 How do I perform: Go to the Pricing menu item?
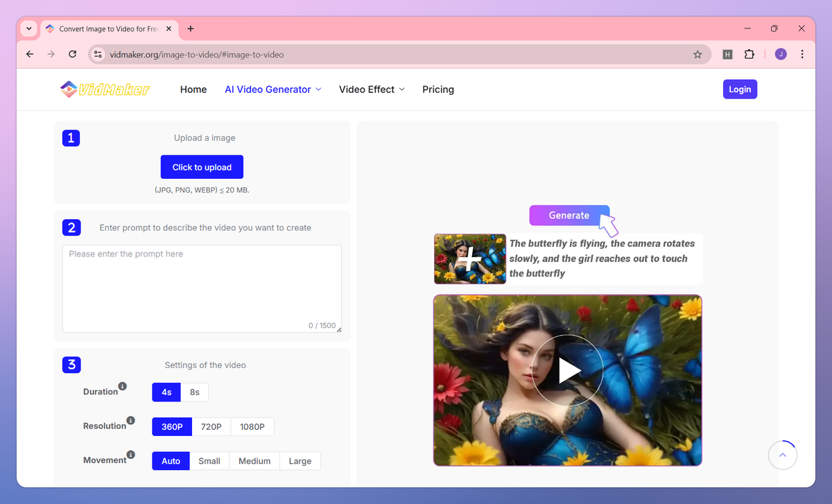437,89
